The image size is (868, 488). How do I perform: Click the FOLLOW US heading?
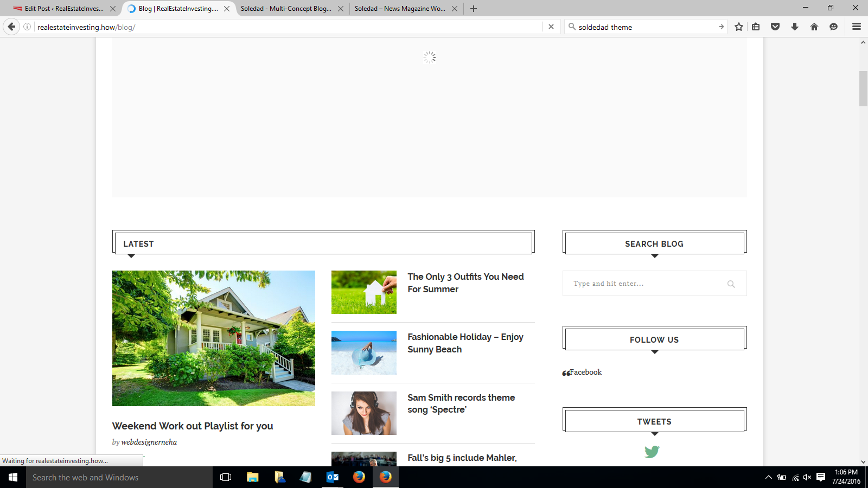pyautogui.click(x=654, y=340)
